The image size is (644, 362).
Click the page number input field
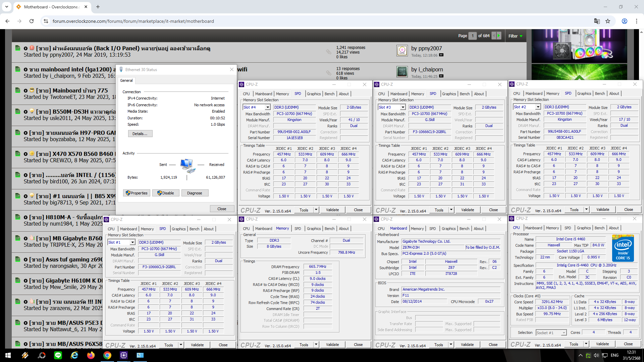(472, 36)
